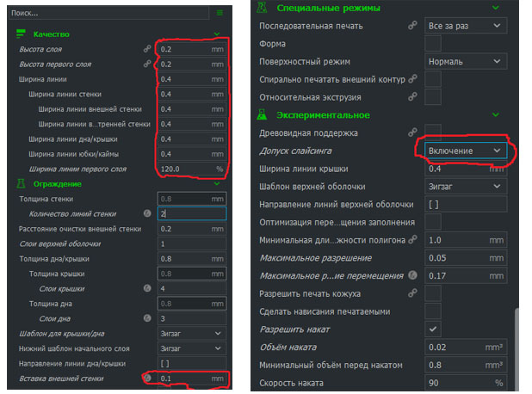Click function icon beside Количество линий стенки
The height and width of the screenshot is (394, 532).
[x=147, y=213]
